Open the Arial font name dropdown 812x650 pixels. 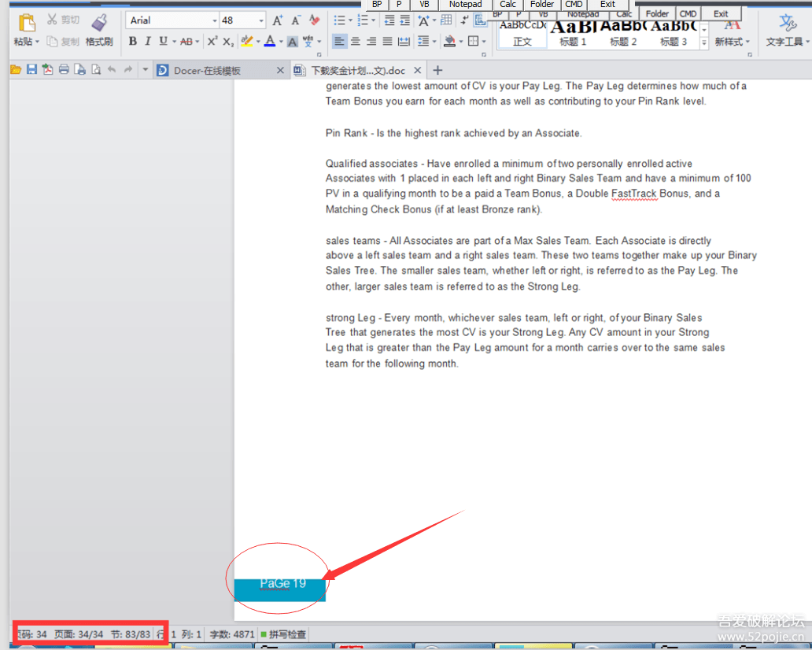(x=215, y=20)
